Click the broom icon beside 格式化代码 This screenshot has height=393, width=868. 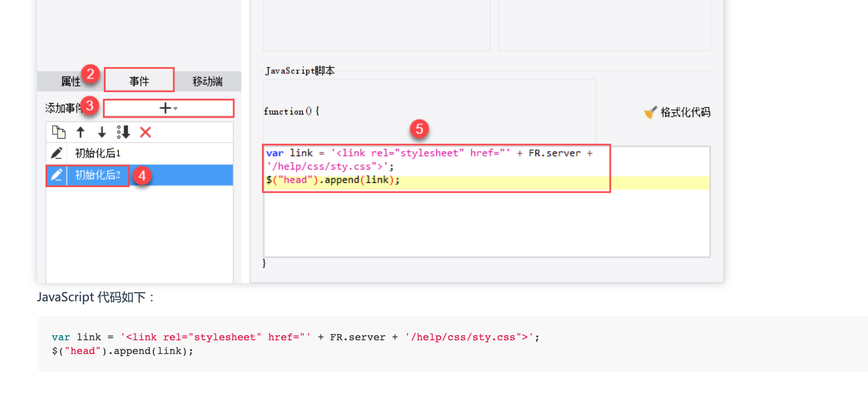(650, 112)
